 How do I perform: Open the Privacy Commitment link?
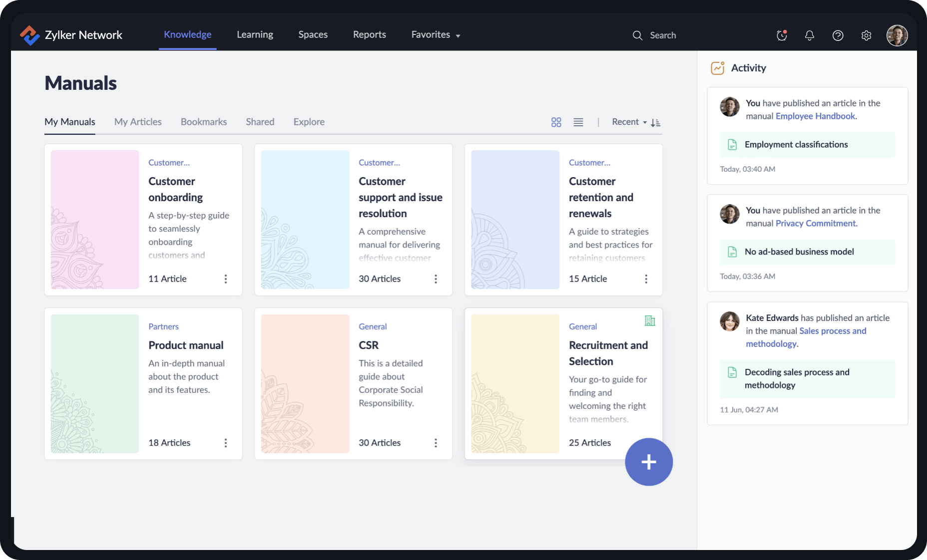click(x=816, y=224)
